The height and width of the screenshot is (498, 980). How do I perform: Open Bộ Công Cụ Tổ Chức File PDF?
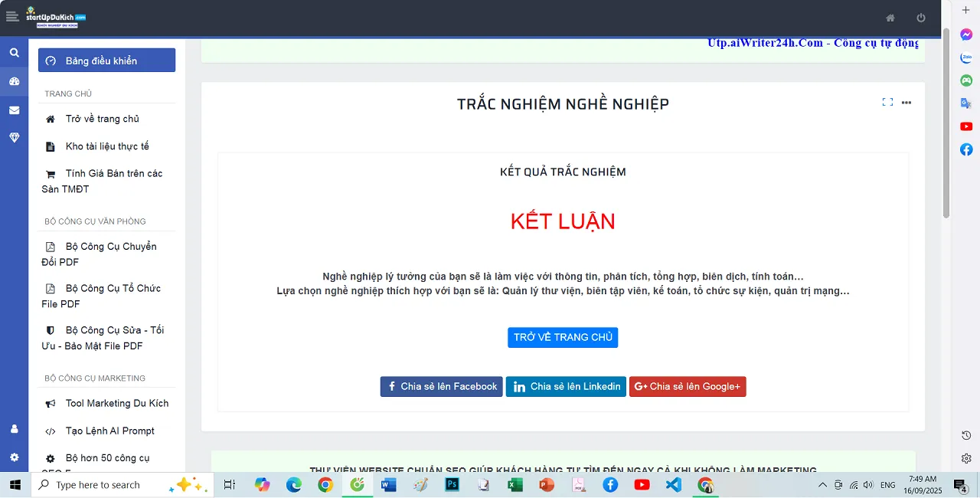click(106, 296)
